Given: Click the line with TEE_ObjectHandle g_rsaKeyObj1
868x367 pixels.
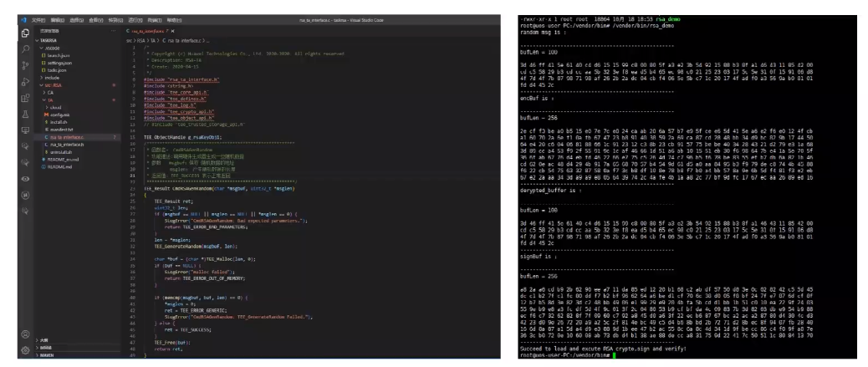Looking at the screenshot, I should point(182,137).
